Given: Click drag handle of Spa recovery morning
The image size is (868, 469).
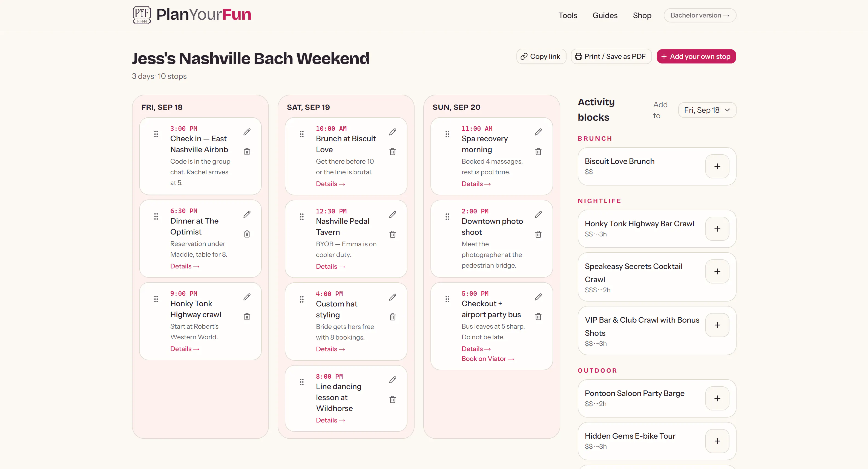Looking at the screenshot, I should [447, 134].
